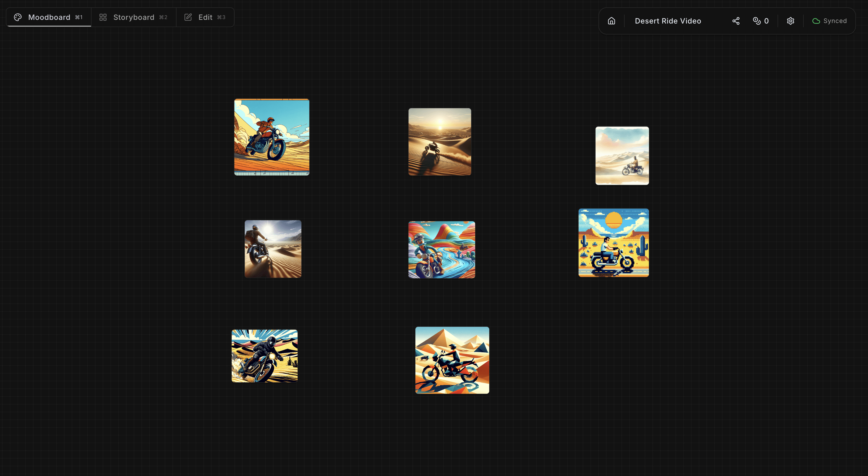
Task: Select the colorful 3D cartoon rider image
Action: coord(441,249)
